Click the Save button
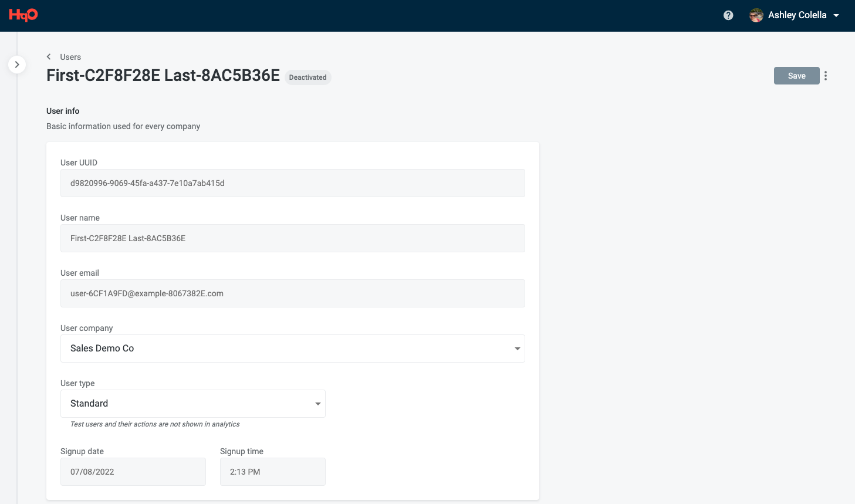 click(x=796, y=76)
